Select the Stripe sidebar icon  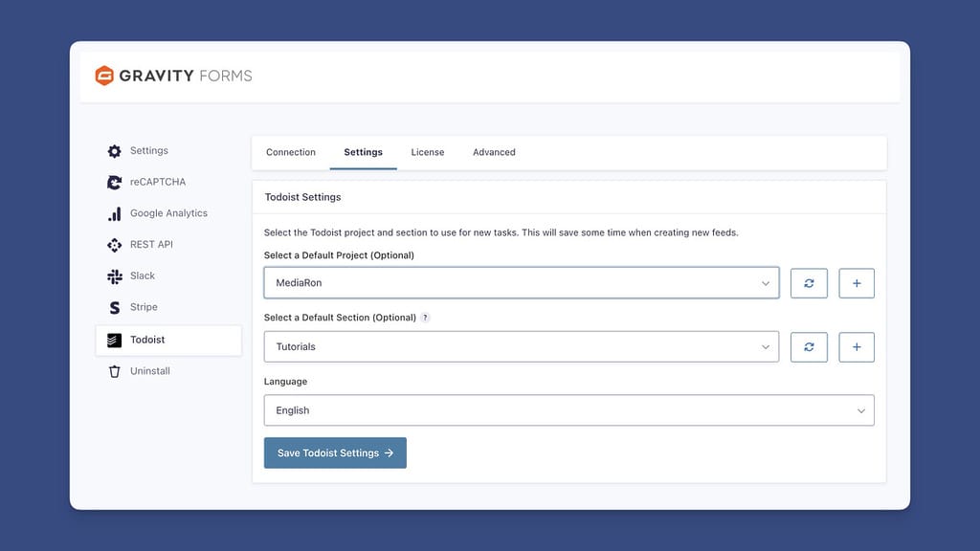114,307
